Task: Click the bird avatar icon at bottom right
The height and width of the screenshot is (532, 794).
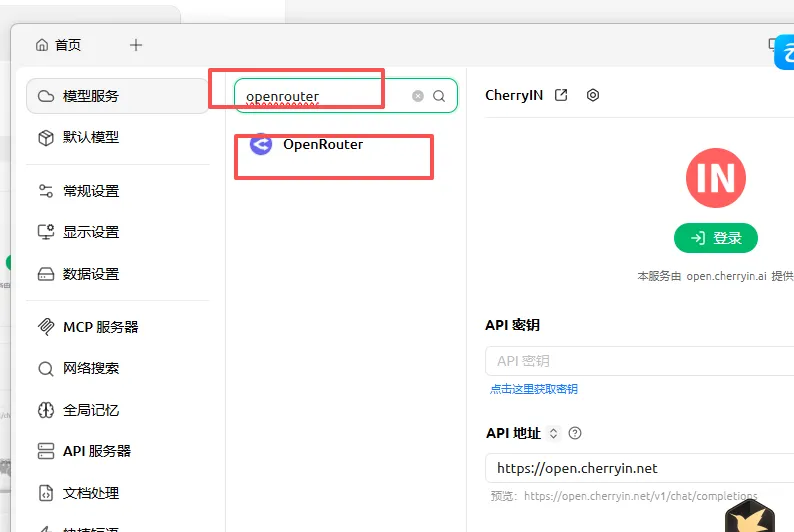Action: [750, 516]
